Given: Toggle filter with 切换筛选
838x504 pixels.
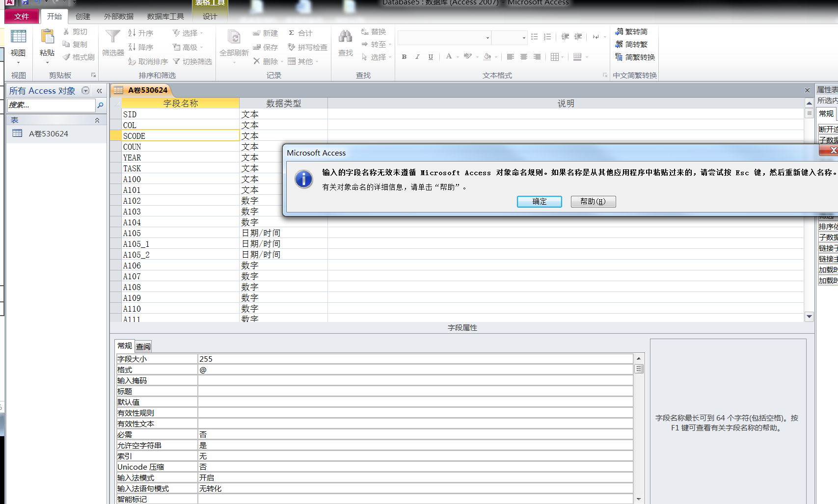Looking at the screenshot, I should pos(192,61).
